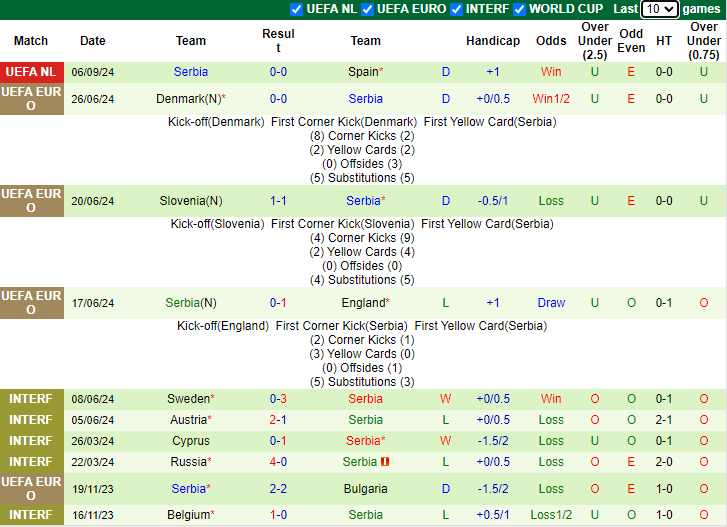
Task: Disable the WORLD CUP filter checkbox
Action: point(519,9)
